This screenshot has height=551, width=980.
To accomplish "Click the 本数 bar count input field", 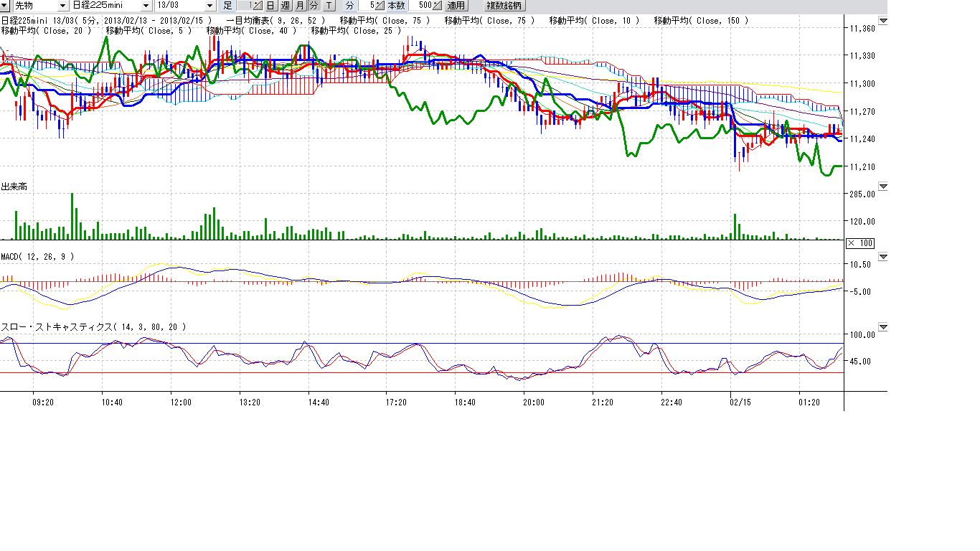I will (x=425, y=6).
